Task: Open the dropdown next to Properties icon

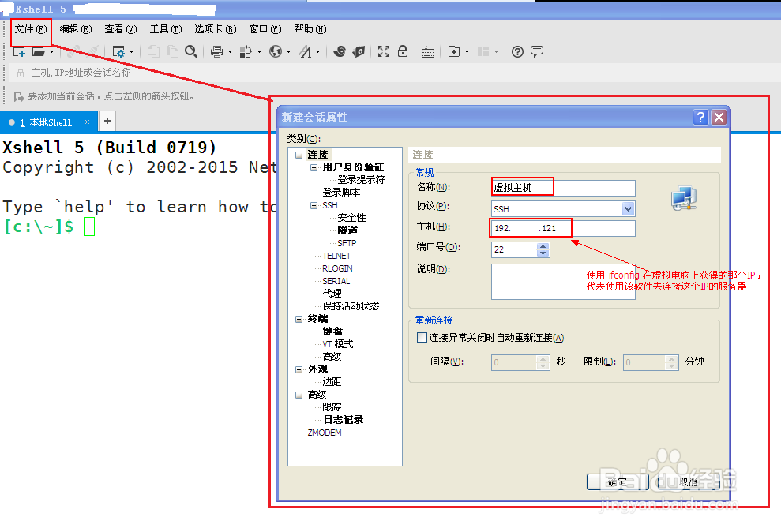Action: point(132,52)
